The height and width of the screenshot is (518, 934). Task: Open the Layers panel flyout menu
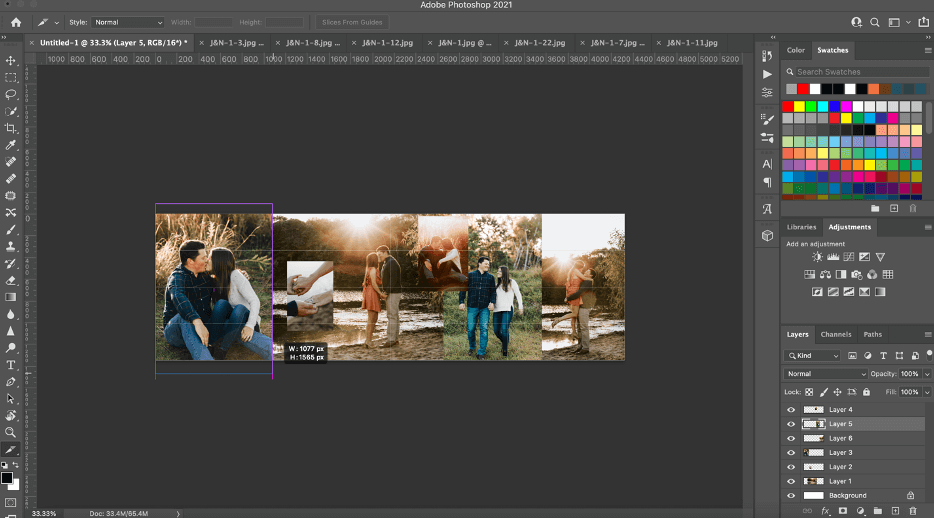(927, 335)
